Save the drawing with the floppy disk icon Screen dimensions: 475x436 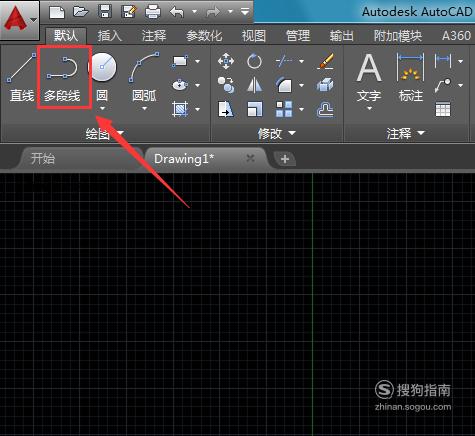pos(105,12)
